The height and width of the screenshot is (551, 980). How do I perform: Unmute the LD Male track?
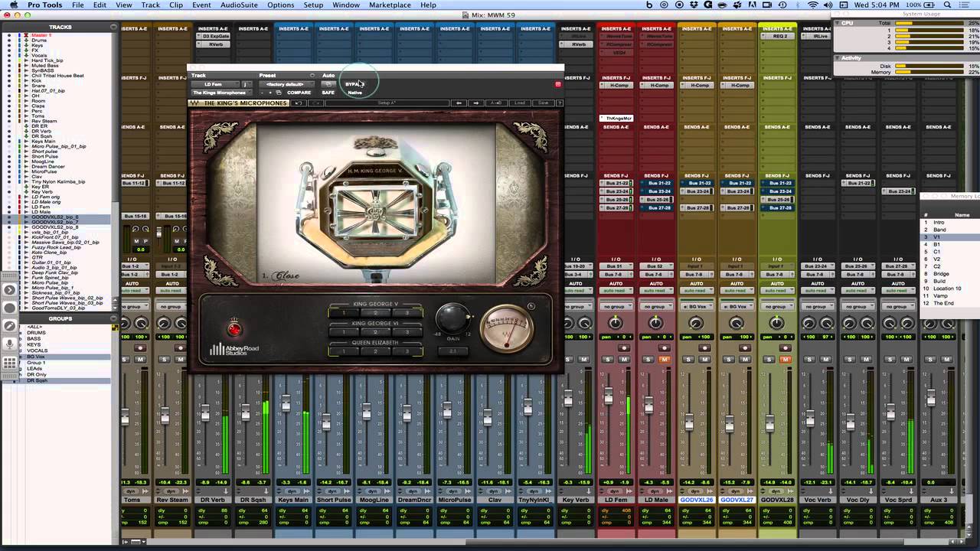665,359
